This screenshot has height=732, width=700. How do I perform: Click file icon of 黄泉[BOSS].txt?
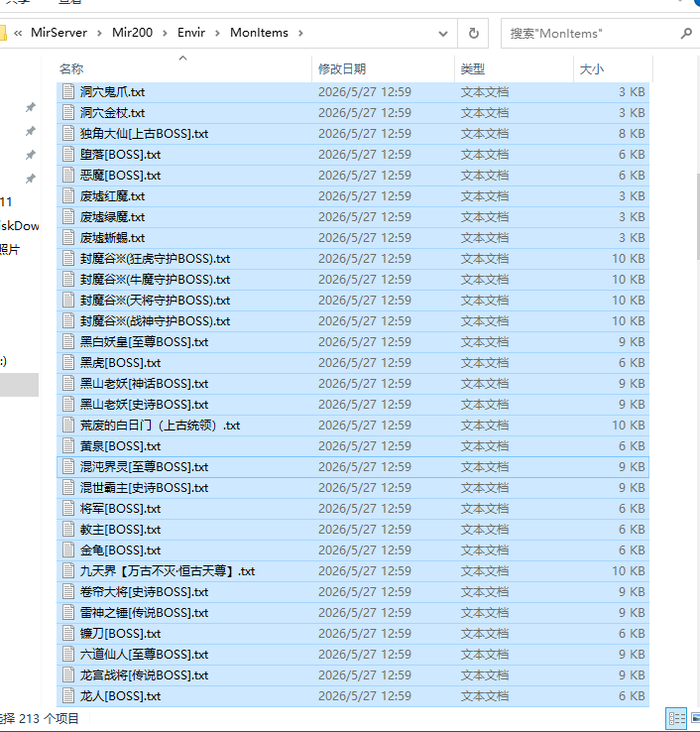[x=68, y=445]
